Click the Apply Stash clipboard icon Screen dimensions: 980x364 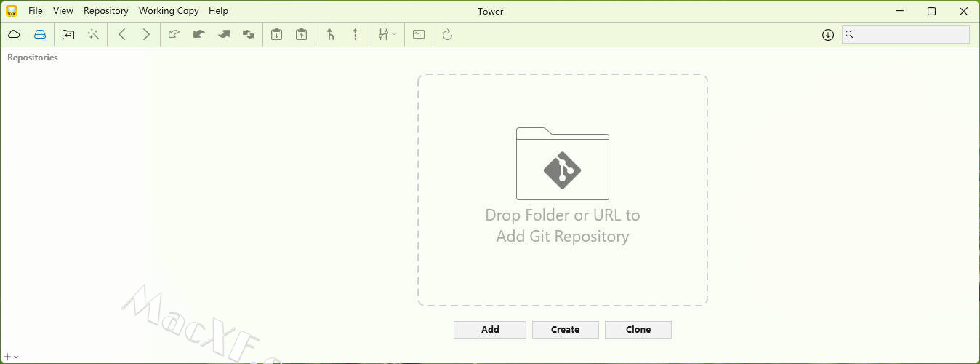pos(301,34)
